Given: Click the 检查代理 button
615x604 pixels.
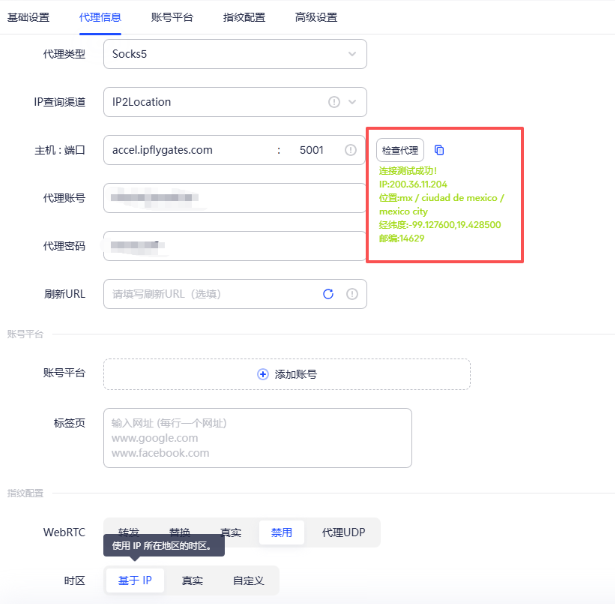Looking at the screenshot, I should tap(400, 150).
